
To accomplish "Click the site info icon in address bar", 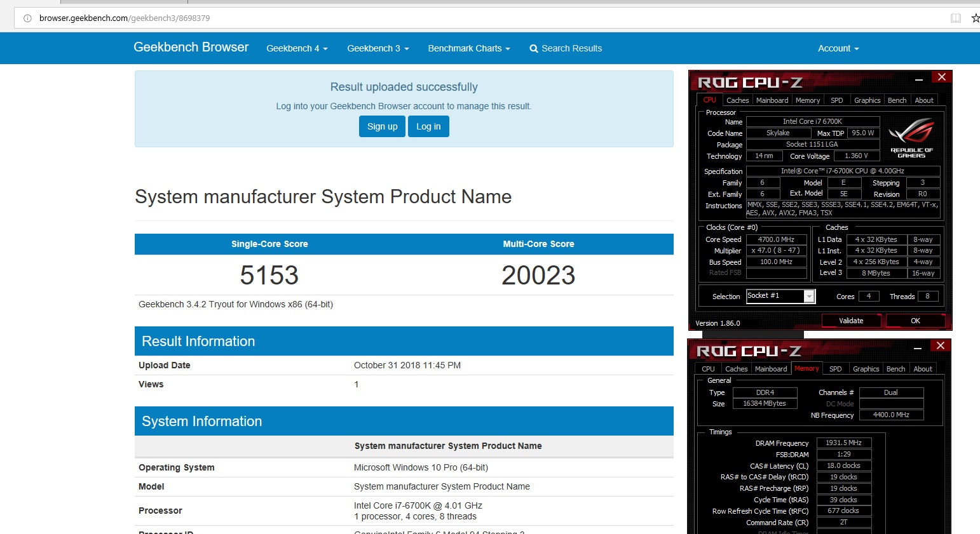I will pyautogui.click(x=27, y=18).
